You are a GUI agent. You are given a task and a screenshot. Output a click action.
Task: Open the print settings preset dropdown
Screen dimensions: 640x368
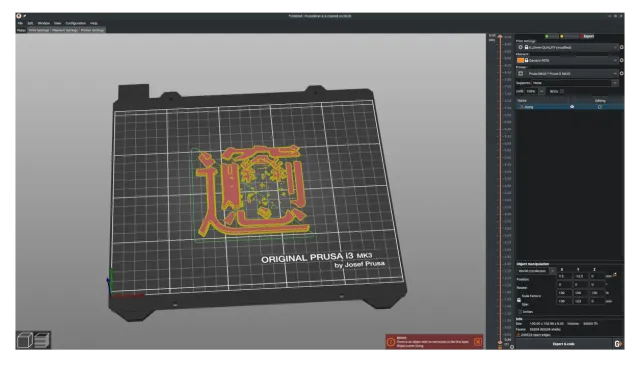point(567,47)
